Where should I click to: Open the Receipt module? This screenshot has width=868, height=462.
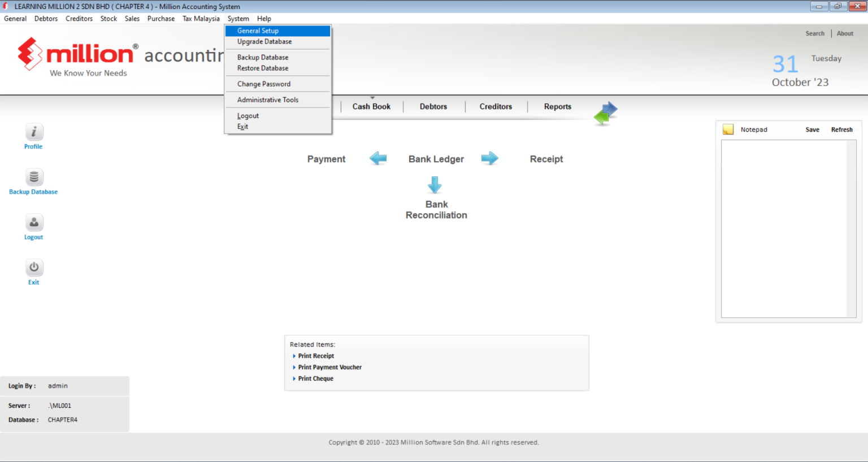click(546, 159)
